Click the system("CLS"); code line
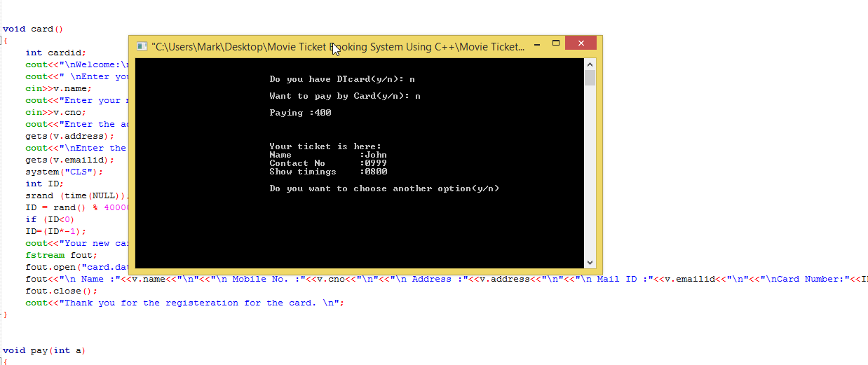 (64, 172)
